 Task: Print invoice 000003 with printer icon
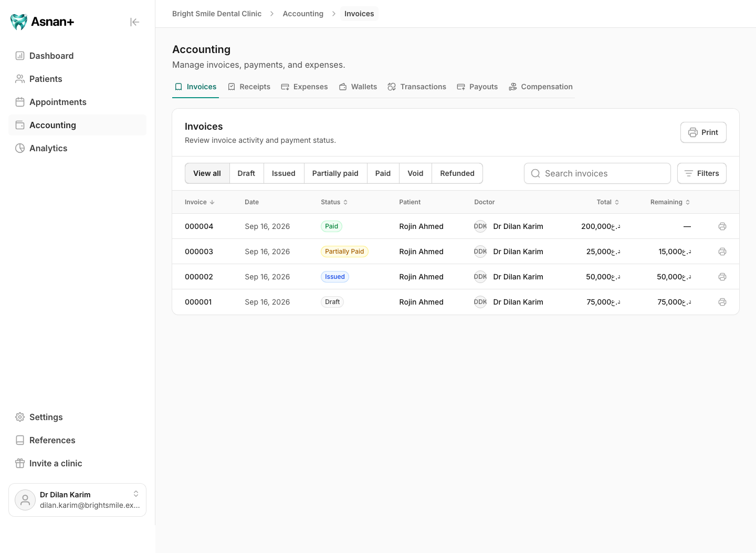coord(722,252)
